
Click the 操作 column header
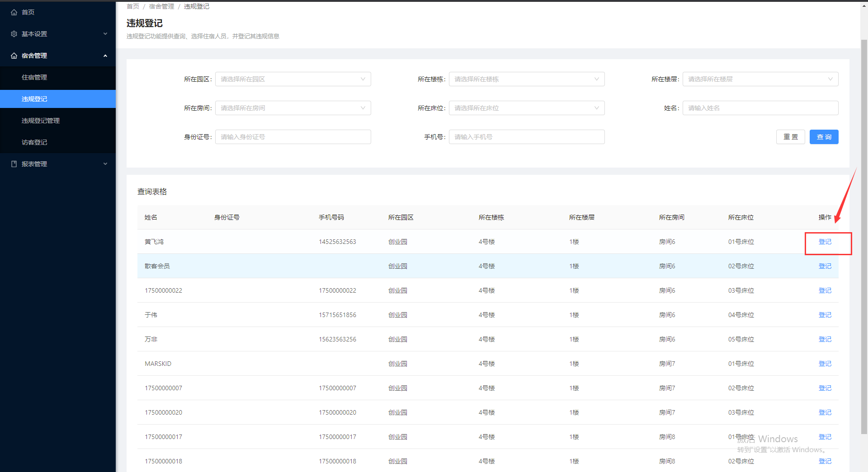click(825, 217)
